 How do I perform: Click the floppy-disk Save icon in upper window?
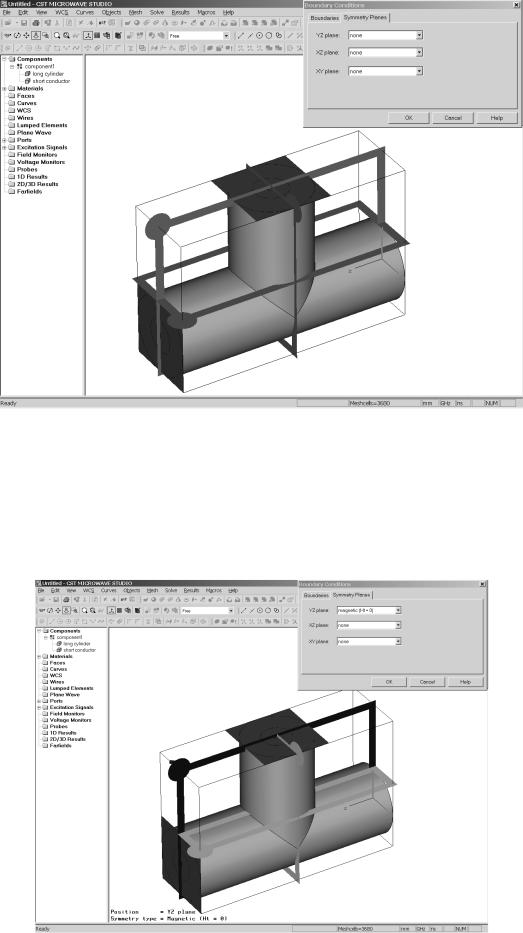24,23
